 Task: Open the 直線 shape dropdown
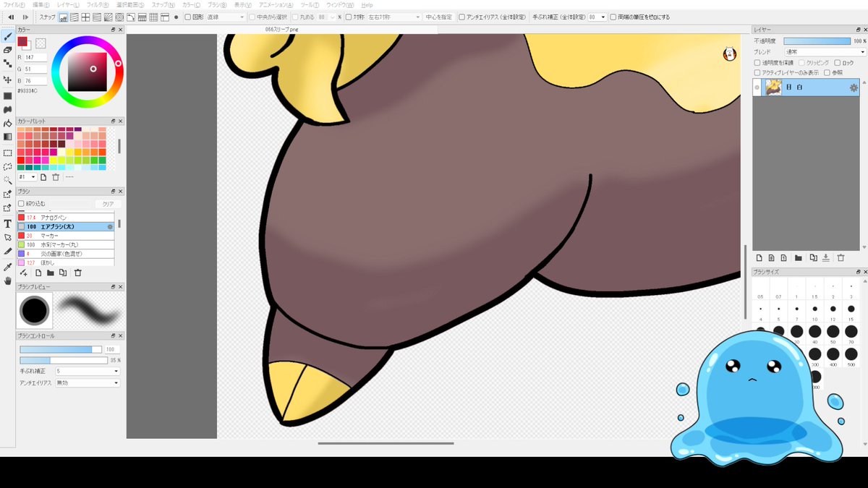click(x=226, y=17)
